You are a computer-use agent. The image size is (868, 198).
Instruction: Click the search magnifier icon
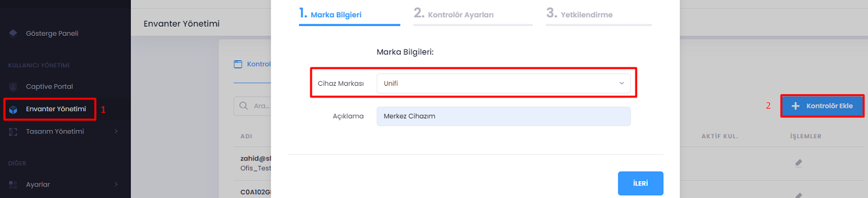[244, 106]
